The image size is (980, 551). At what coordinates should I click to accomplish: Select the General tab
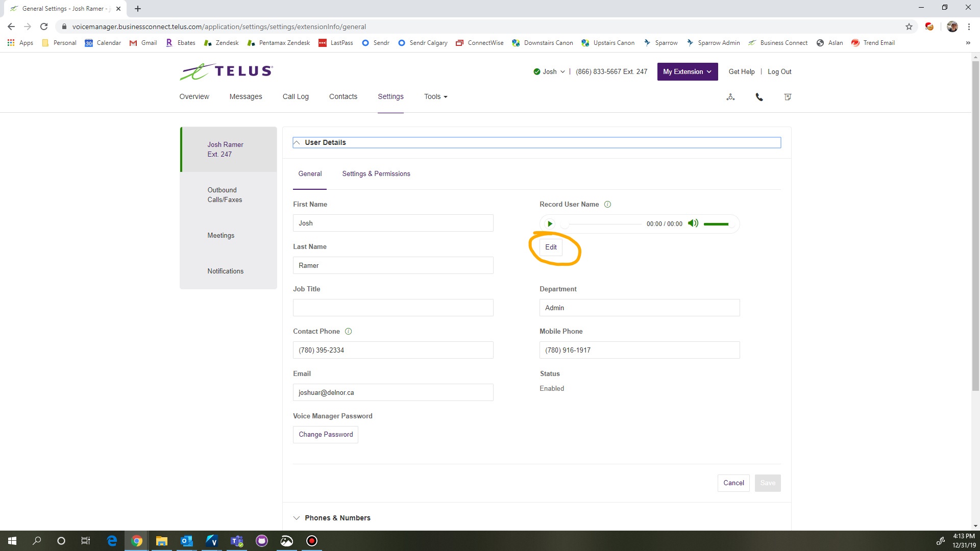tap(310, 173)
